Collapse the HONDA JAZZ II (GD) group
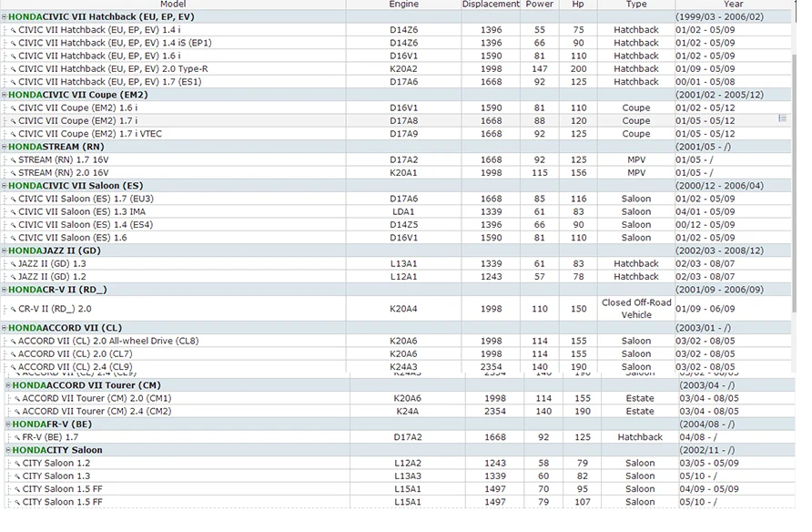The width and height of the screenshot is (812, 532). pos(5,251)
